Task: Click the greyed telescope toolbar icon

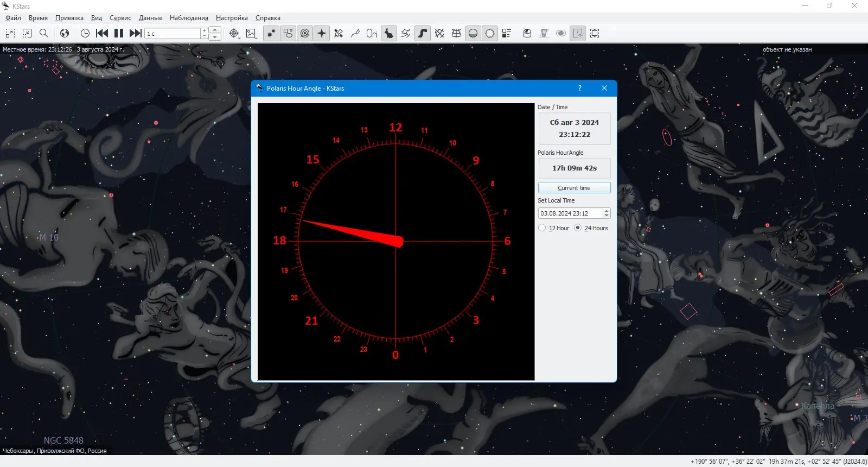Action: click(x=544, y=33)
